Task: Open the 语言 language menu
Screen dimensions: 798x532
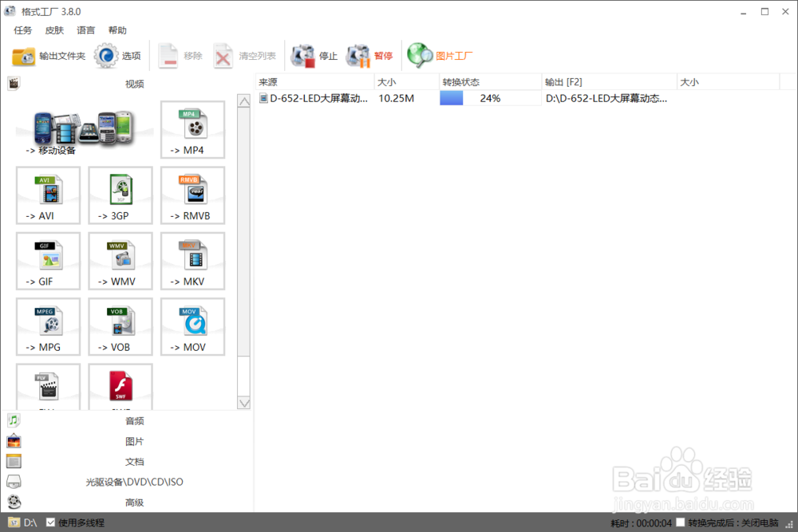Action: (86, 30)
